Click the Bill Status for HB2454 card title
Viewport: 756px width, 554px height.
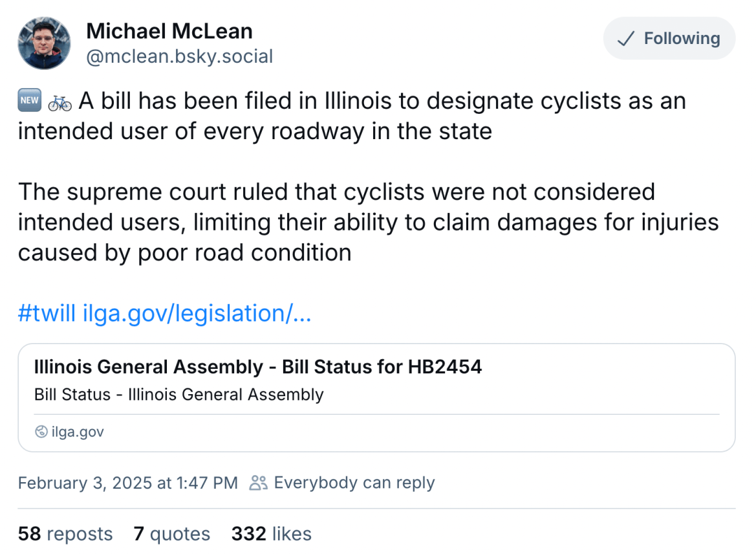pos(257,366)
